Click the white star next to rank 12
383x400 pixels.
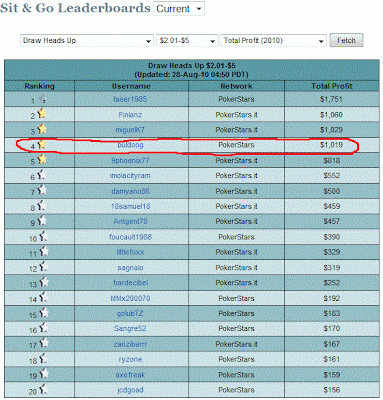click(43, 267)
